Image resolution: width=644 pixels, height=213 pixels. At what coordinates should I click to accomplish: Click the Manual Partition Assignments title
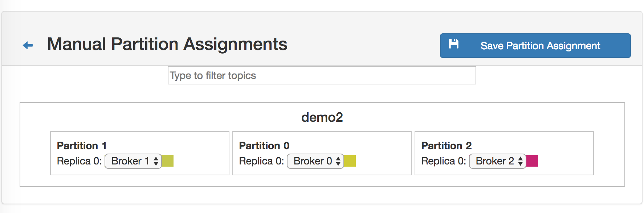(167, 44)
